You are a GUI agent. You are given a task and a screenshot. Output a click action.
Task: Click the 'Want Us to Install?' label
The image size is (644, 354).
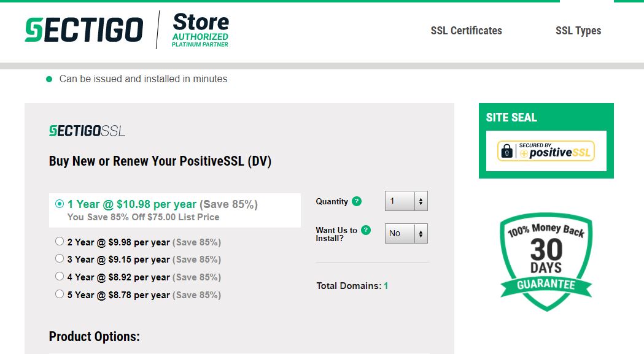click(x=336, y=234)
